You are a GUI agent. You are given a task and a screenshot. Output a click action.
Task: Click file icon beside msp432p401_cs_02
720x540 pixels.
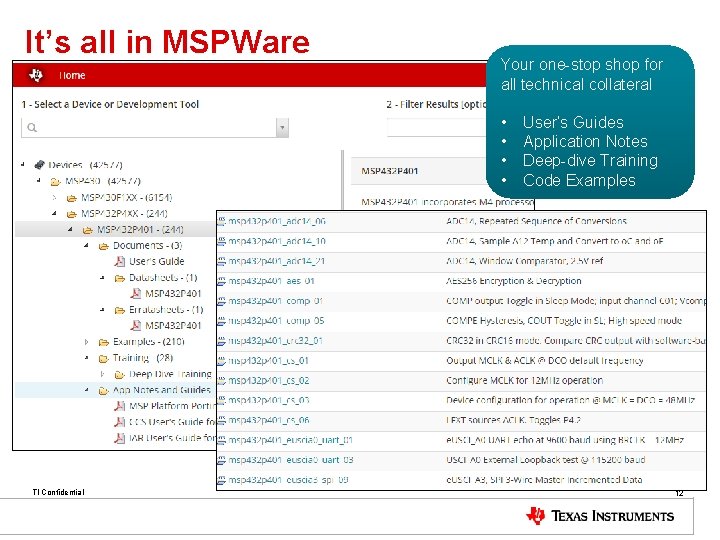(221, 380)
